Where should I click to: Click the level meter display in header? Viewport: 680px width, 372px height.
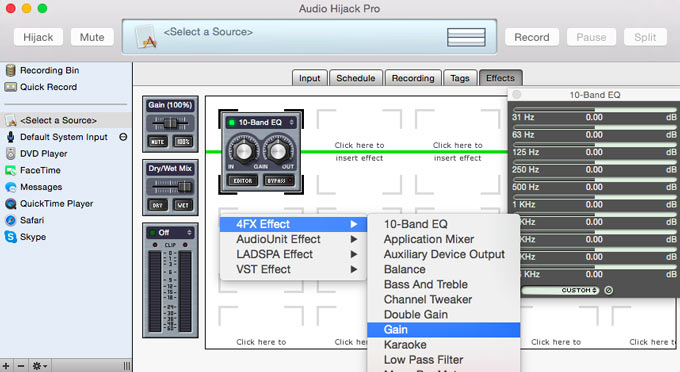tap(466, 37)
